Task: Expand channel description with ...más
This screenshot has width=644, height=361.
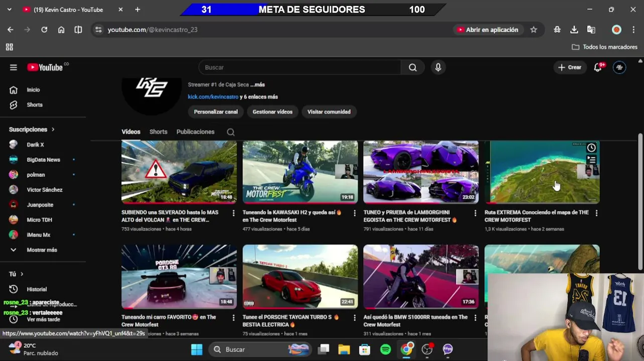Action: coord(257,85)
